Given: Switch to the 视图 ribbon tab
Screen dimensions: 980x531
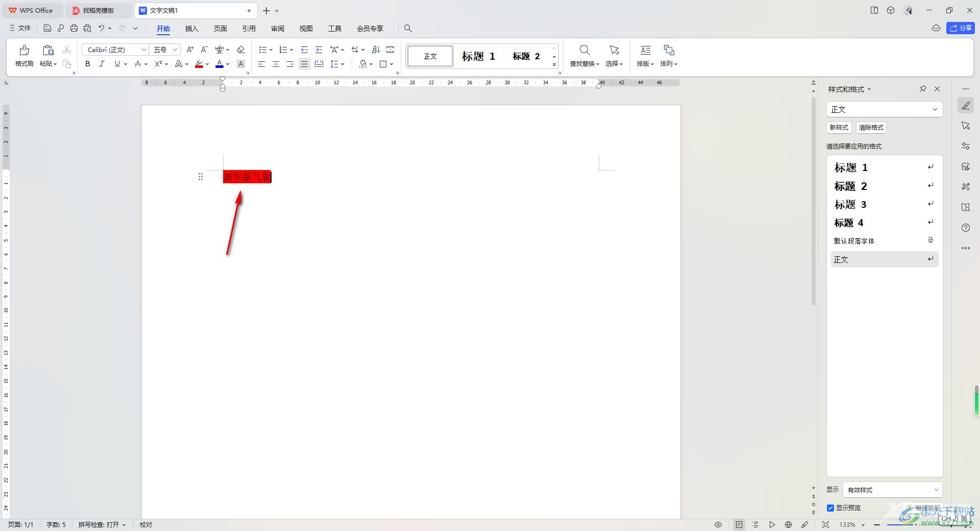Looking at the screenshot, I should pos(306,29).
